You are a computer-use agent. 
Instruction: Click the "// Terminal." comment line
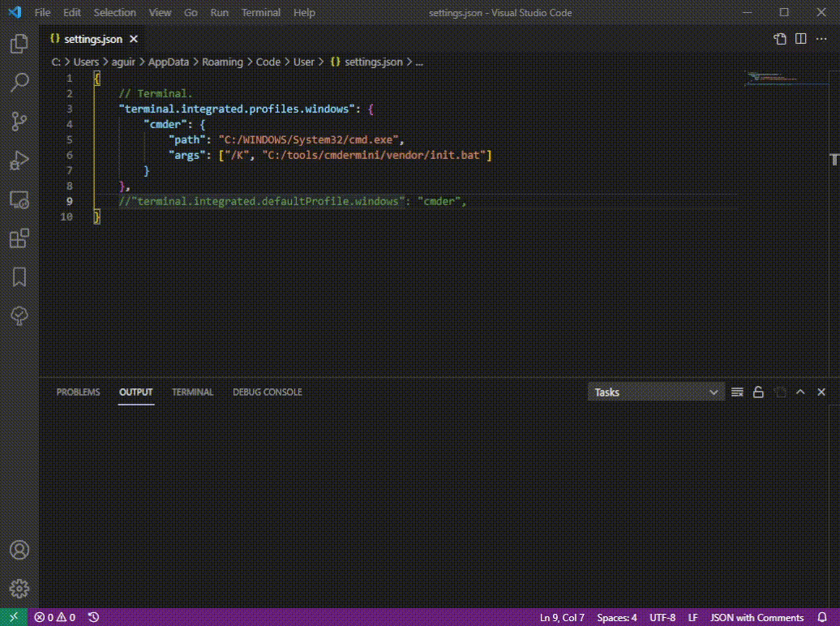point(156,94)
